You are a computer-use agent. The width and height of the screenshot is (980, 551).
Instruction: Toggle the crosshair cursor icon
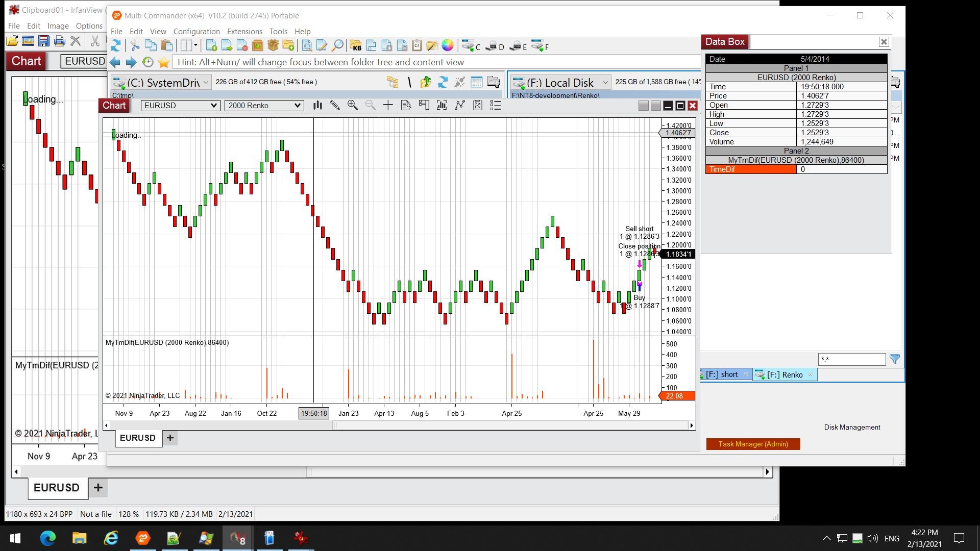point(388,105)
